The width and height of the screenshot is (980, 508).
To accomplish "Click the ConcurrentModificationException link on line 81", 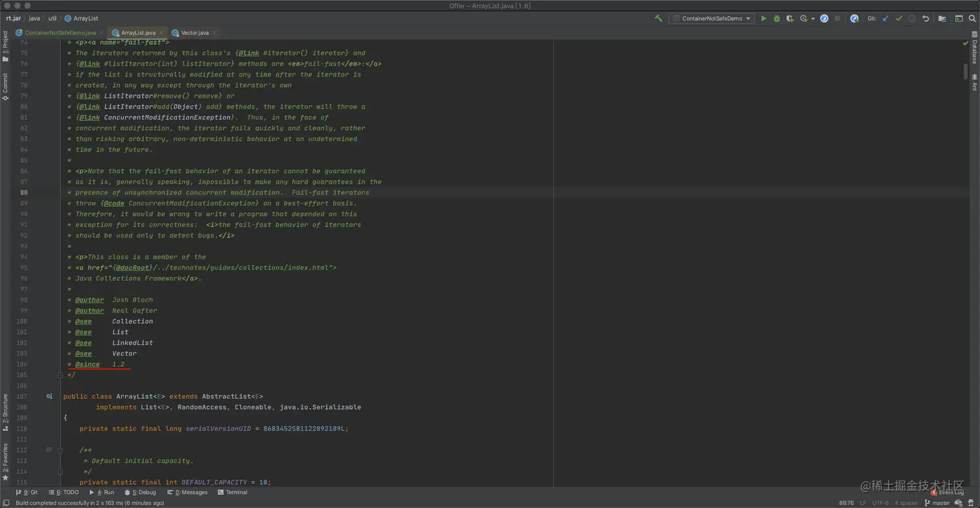I will click(x=167, y=117).
